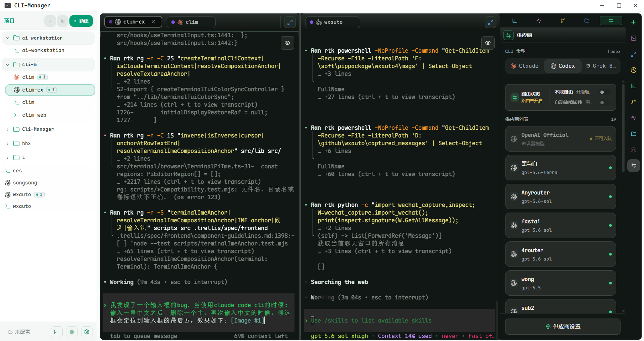
Task: Close the clim-cx terminal tab
Action: tap(153, 22)
